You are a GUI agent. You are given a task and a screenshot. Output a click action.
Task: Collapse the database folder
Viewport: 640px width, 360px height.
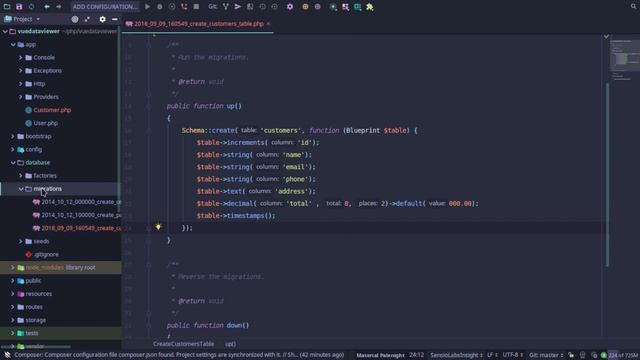[13, 162]
